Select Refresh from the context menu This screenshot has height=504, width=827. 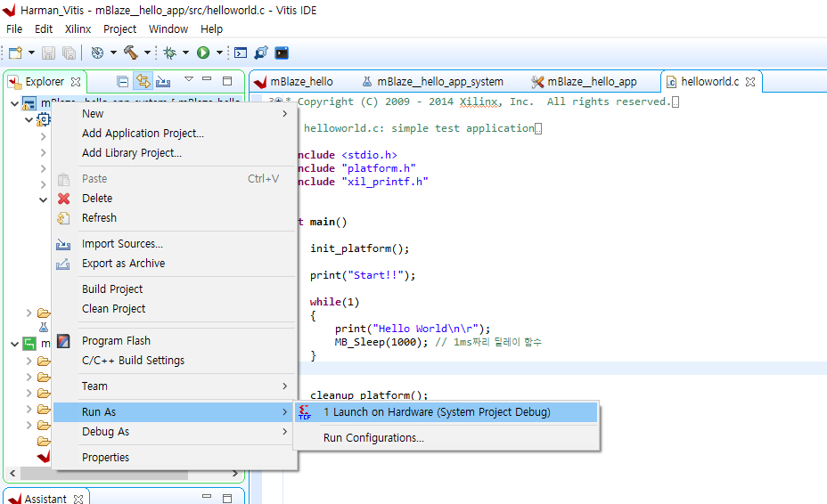(x=174, y=218)
